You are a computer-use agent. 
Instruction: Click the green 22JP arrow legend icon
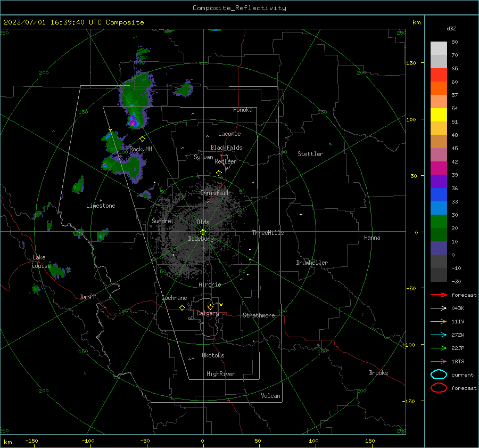tap(439, 348)
